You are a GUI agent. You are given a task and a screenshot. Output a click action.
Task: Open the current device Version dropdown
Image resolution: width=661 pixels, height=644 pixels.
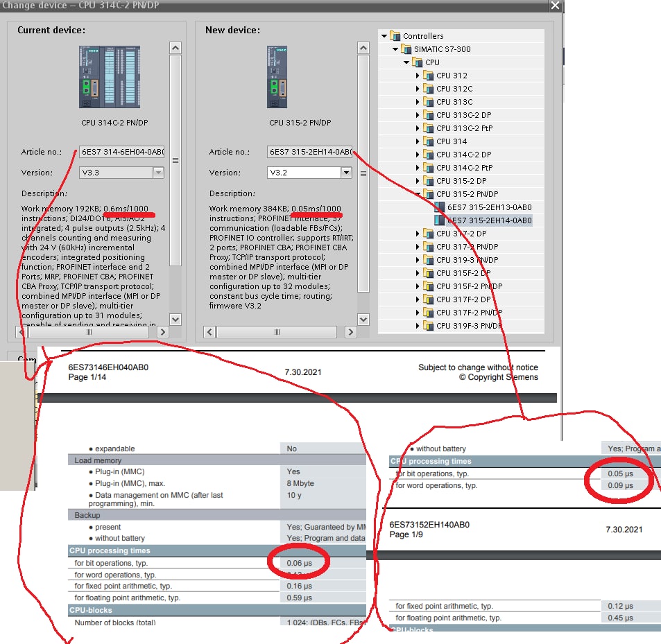(x=158, y=173)
